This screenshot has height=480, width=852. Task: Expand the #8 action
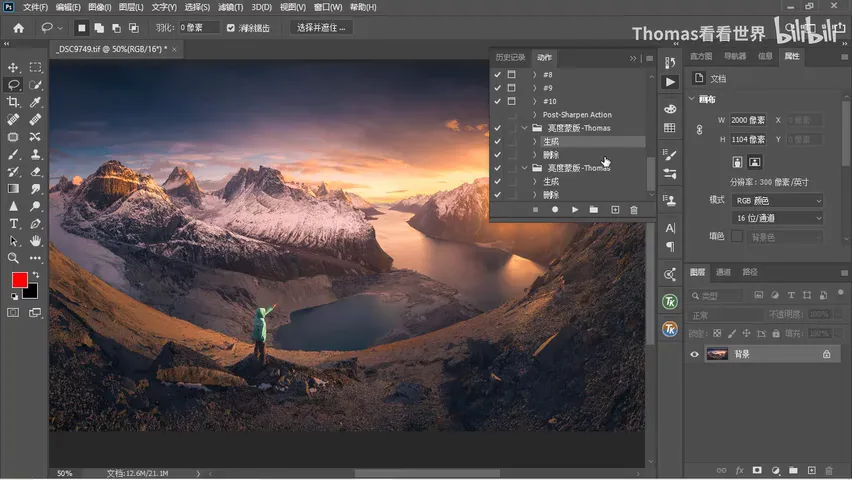(534, 74)
